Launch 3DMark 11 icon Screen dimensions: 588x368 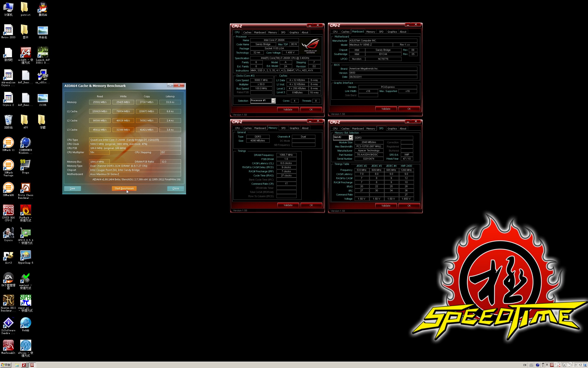tap(8, 144)
